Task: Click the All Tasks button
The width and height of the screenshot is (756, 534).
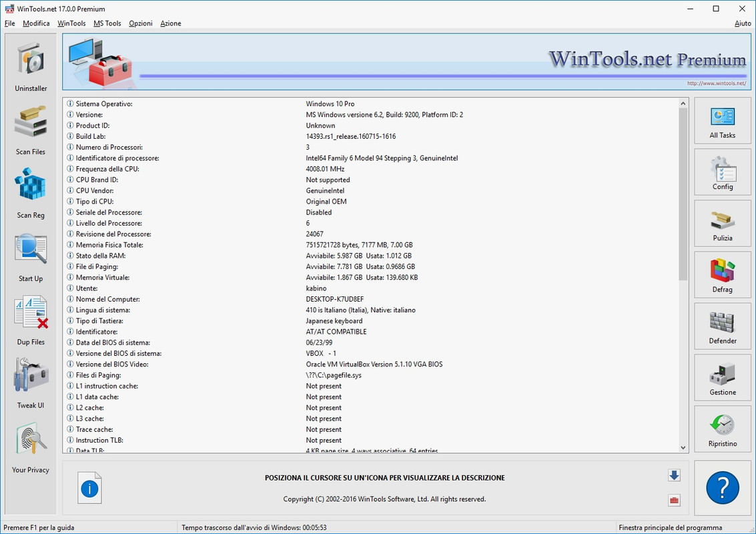Action: point(722,121)
